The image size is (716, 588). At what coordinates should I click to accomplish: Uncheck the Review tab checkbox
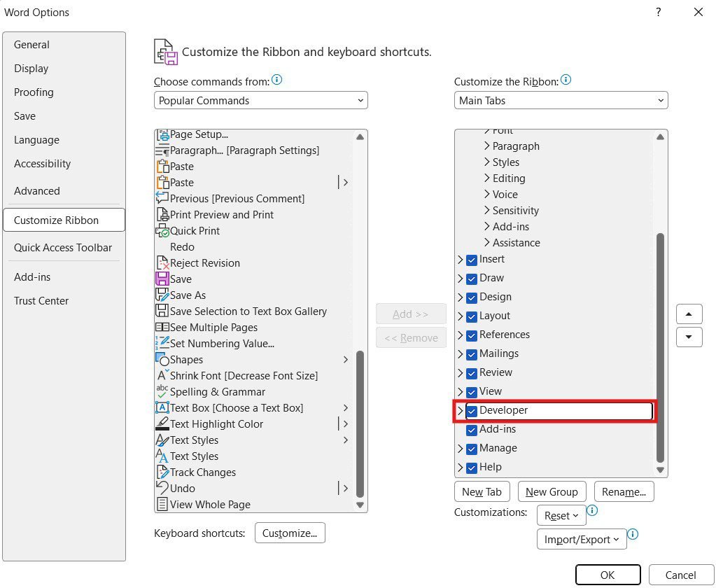click(x=472, y=373)
